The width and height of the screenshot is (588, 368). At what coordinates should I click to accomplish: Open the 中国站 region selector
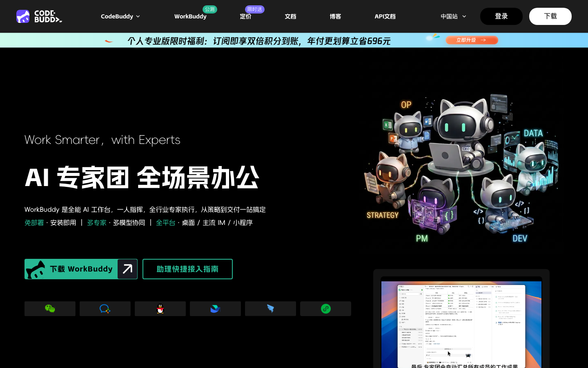tap(453, 16)
